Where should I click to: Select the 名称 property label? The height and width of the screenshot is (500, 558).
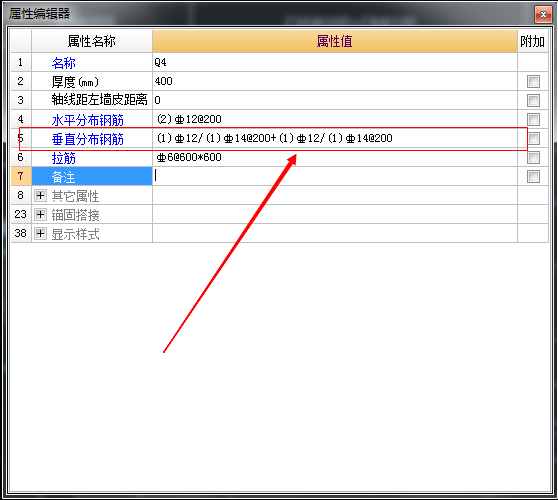pos(63,63)
